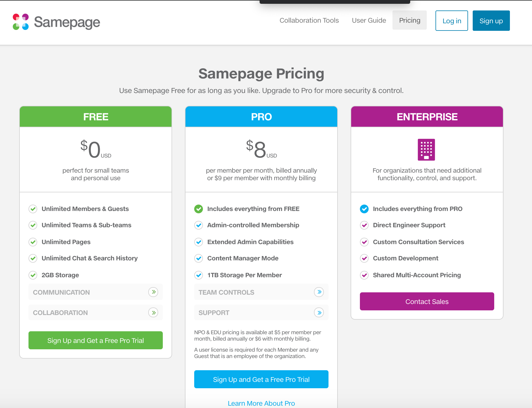532x408 pixels.
Task: Click the check icon next to Unlimited Pages
Action: pyautogui.click(x=33, y=242)
